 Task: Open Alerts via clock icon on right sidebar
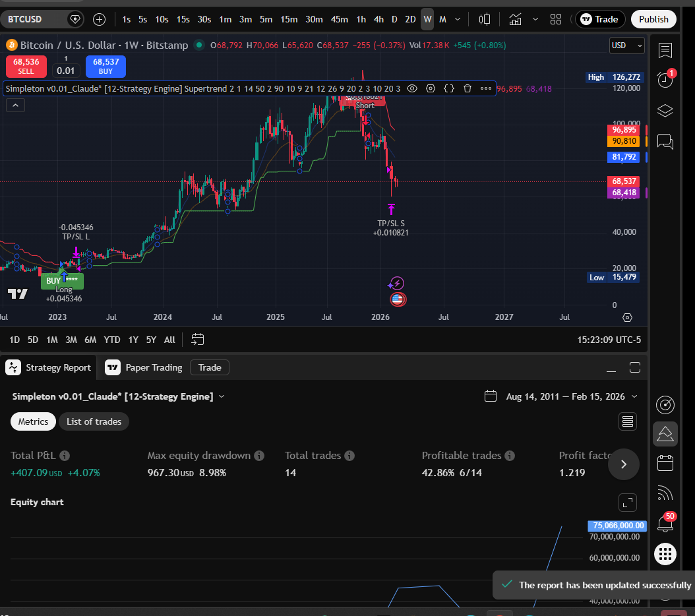click(665, 79)
